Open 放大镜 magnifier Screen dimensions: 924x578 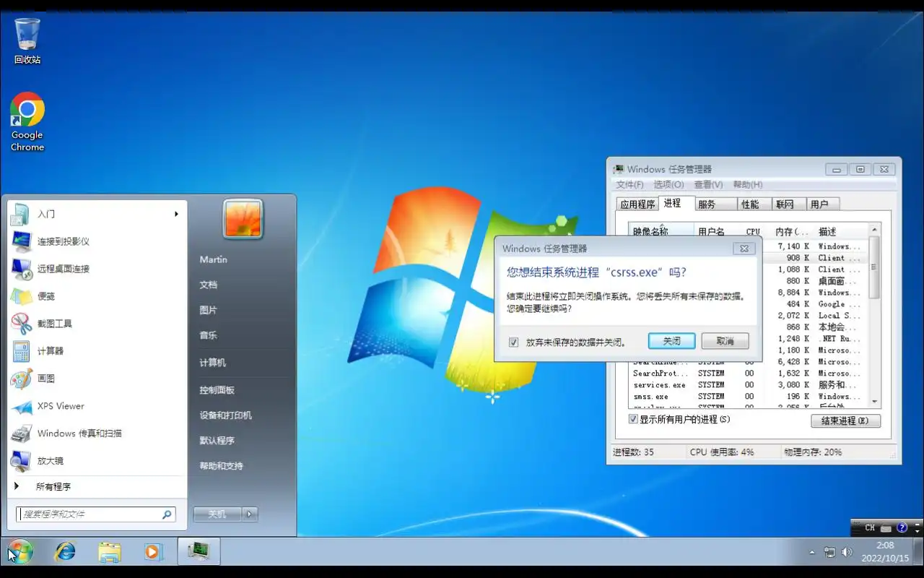97,461
